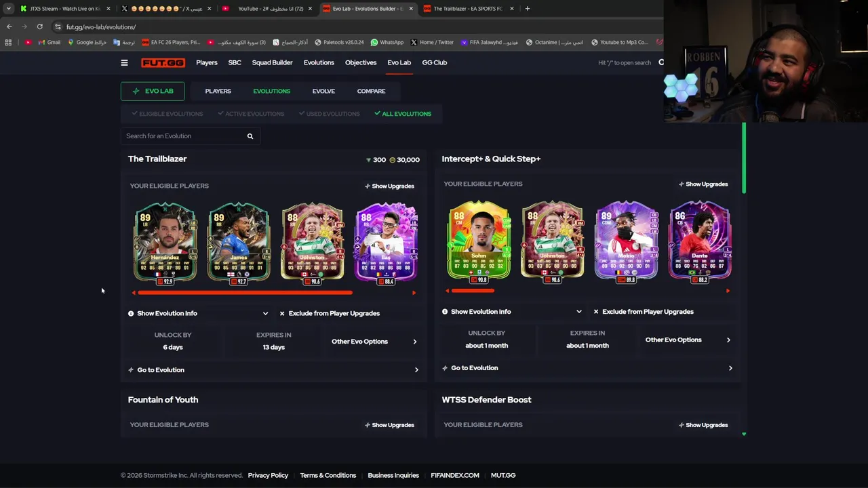Click The Trailblazer red carousel scrollbar
868x488 pixels.
click(245, 293)
